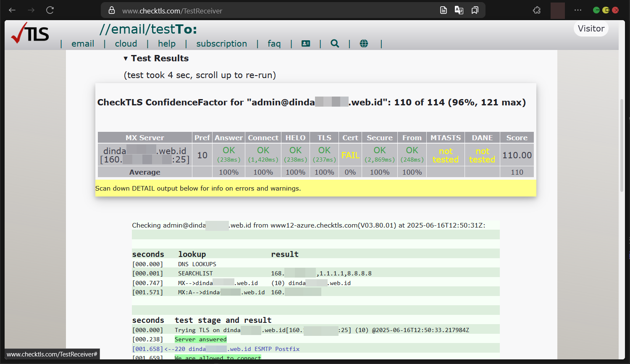Click the Trying TLS on log line
This screenshot has width=630, height=364.
(x=316, y=330)
